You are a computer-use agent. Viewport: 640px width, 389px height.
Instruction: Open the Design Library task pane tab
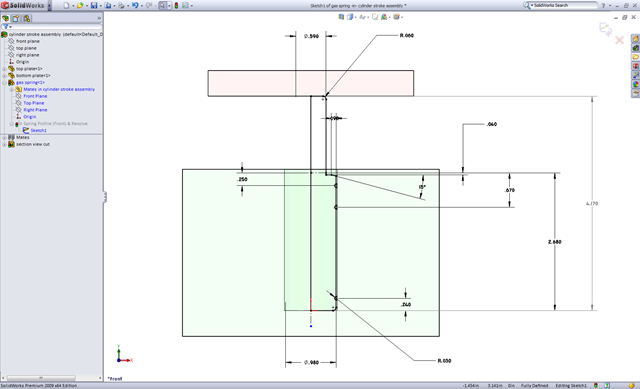(x=636, y=48)
